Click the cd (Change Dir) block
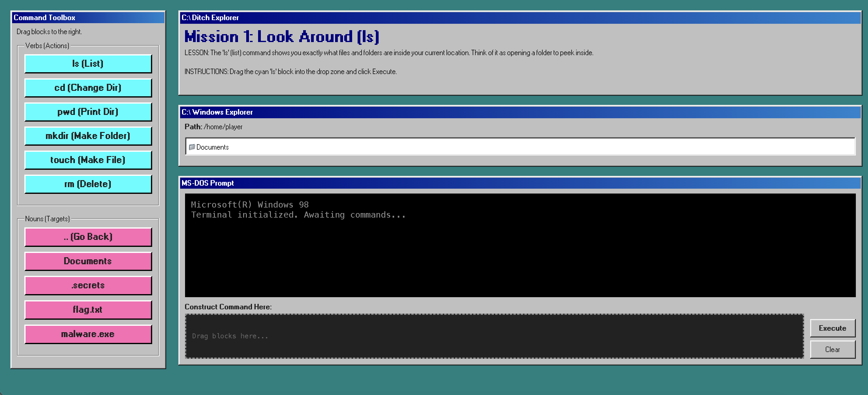 coord(88,88)
